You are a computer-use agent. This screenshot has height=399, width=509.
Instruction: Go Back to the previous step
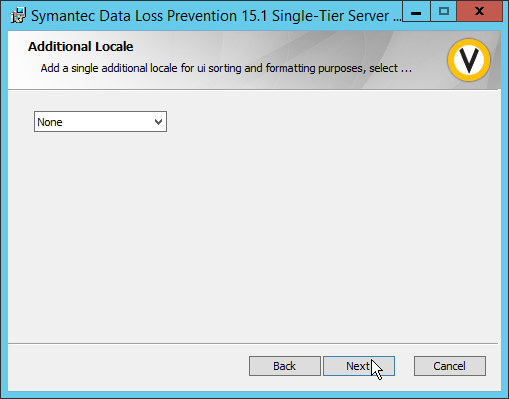(x=285, y=366)
